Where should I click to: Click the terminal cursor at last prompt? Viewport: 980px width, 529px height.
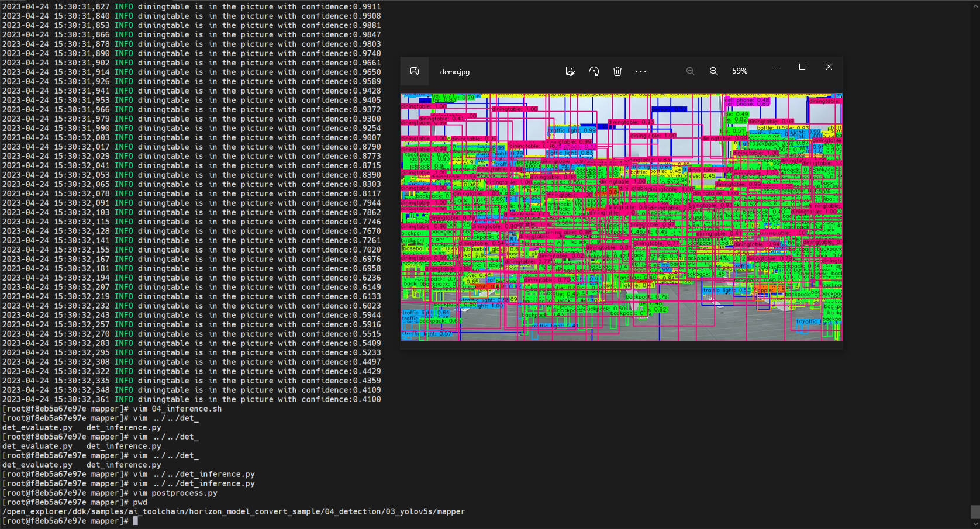click(x=136, y=521)
